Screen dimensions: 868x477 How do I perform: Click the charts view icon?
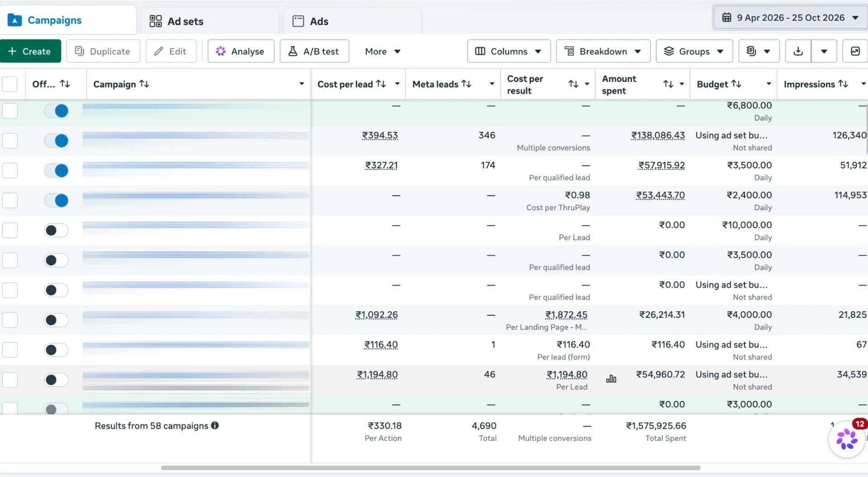[x=855, y=51]
